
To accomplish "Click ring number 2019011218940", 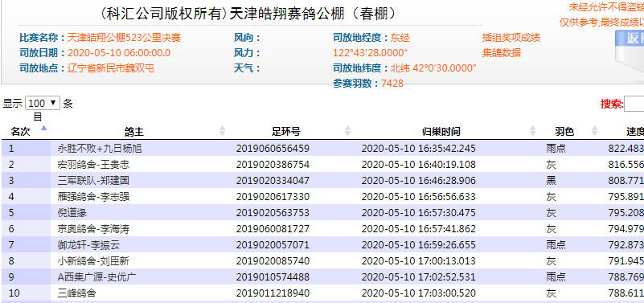I will click(273, 293).
